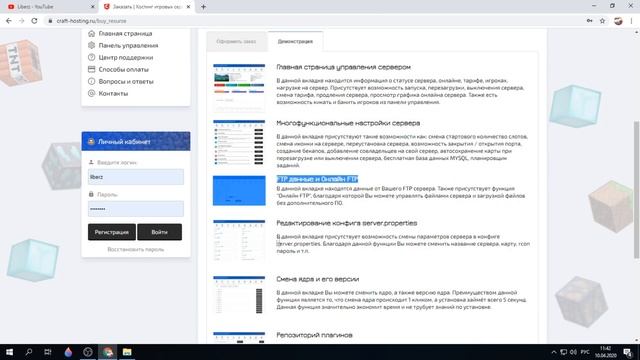640x360 pixels.
Task: Click heading Смена ядра и его версии
Action: pyautogui.click(x=318, y=279)
